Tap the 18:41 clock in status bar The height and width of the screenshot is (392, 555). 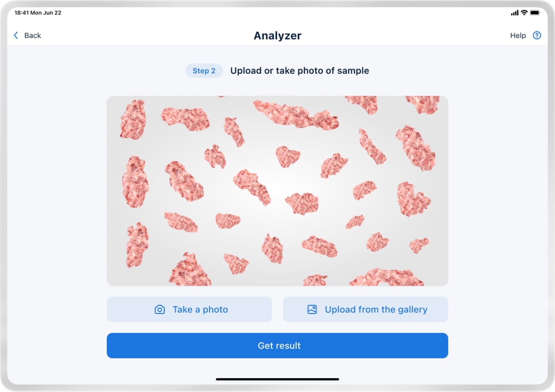[21, 13]
